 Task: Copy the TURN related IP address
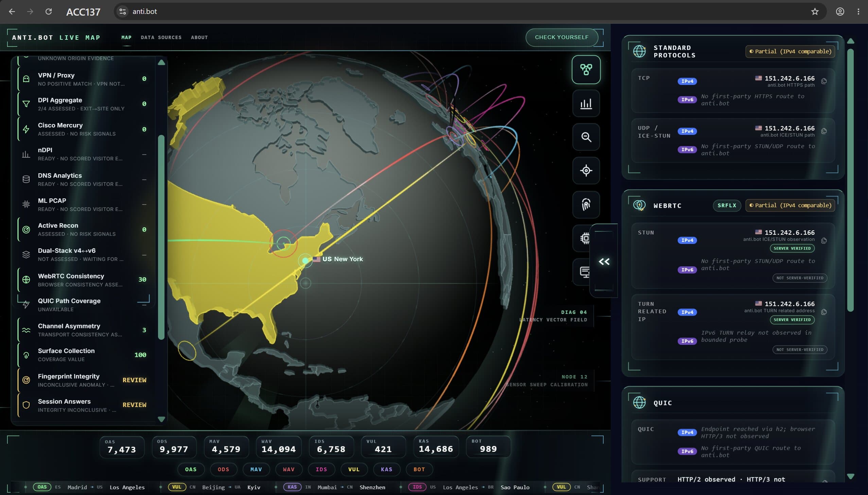coord(824,312)
